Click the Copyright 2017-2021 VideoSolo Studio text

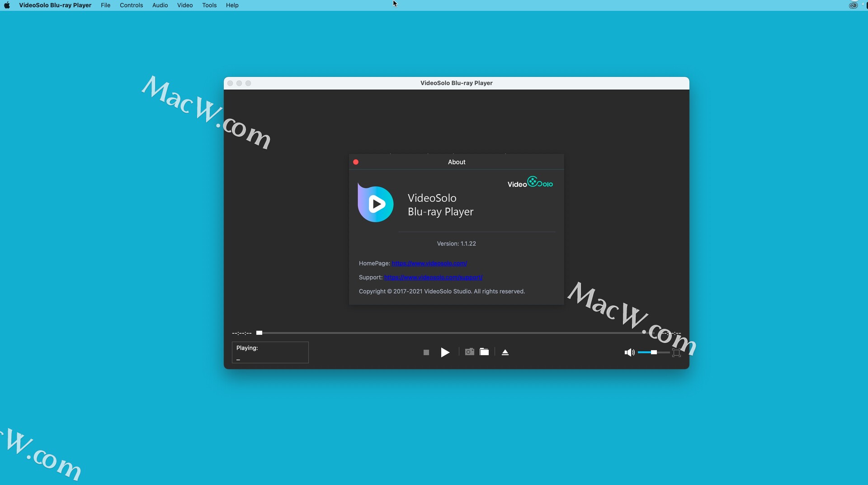(x=442, y=291)
